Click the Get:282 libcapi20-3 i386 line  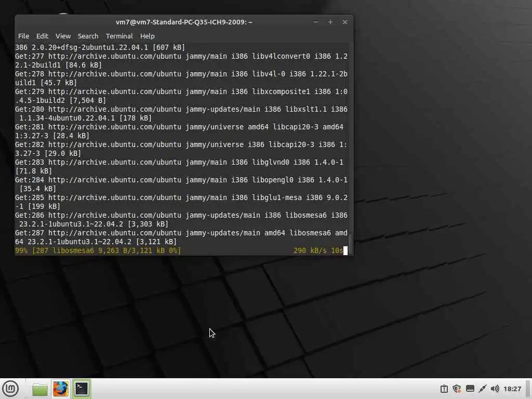pos(181,149)
